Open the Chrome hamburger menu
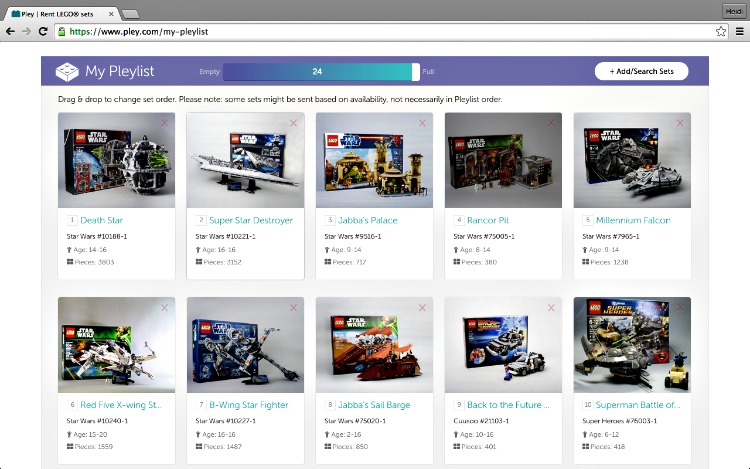The height and width of the screenshot is (469, 750). [739, 32]
